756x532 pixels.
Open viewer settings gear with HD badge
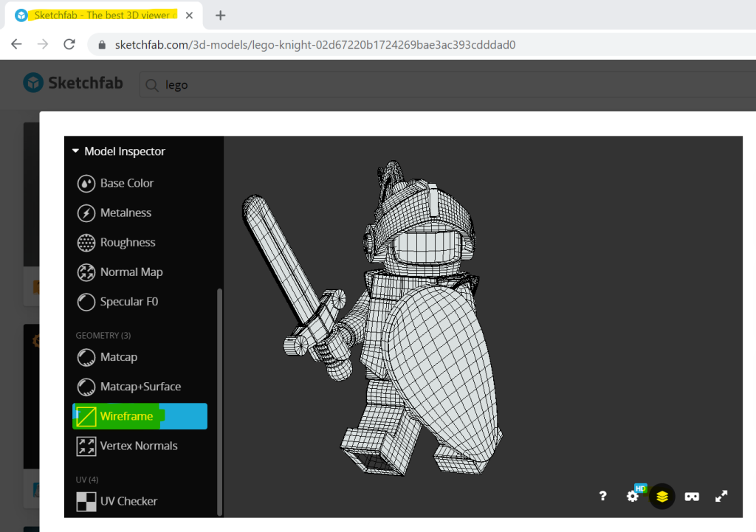point(633,496)
